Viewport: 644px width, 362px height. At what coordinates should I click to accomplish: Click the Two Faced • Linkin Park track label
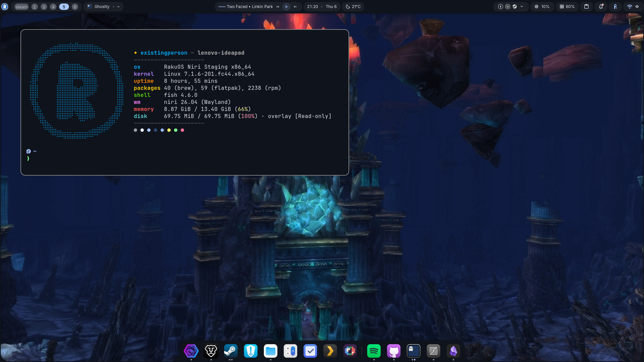pos(250,7)
